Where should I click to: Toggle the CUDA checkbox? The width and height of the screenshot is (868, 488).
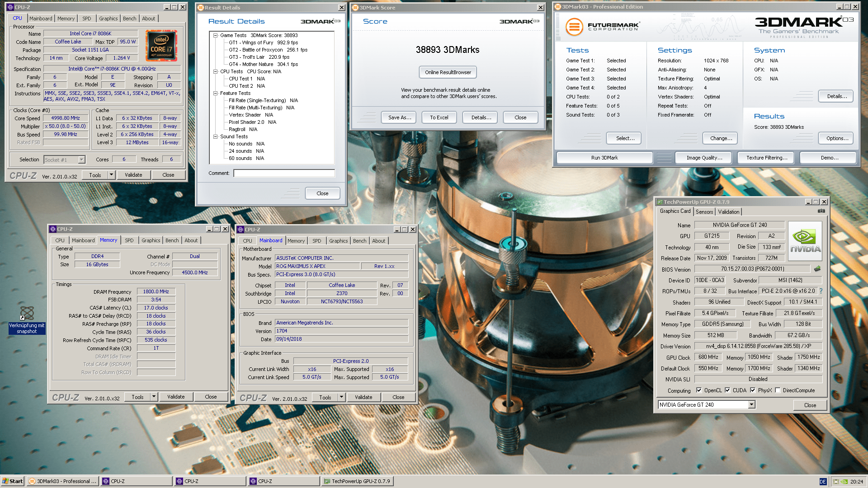pos(727,390)
